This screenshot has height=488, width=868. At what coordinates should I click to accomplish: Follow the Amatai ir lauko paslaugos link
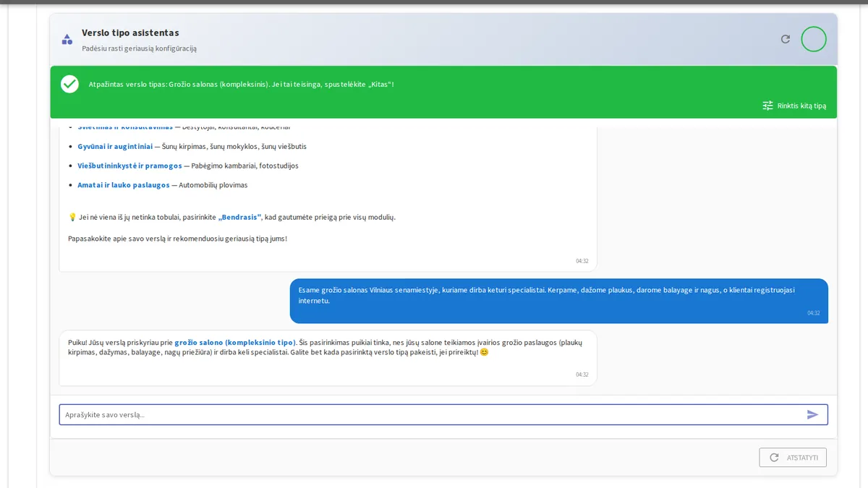[123, 185]
